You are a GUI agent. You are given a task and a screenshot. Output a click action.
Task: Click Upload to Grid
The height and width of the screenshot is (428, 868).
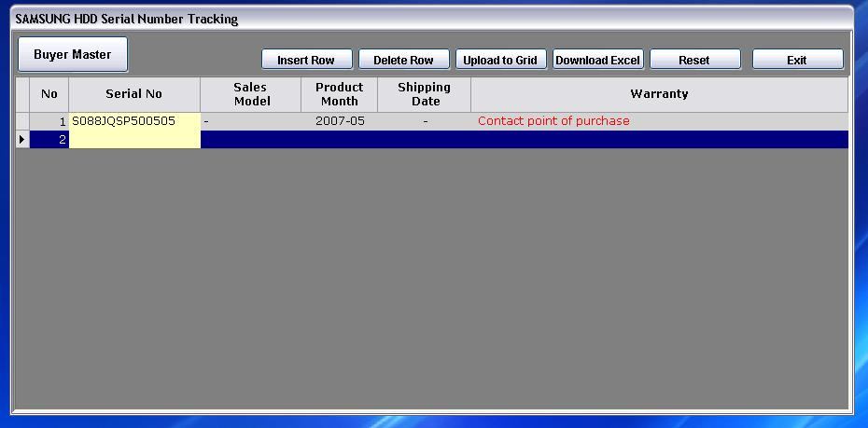tap(500, 60)
